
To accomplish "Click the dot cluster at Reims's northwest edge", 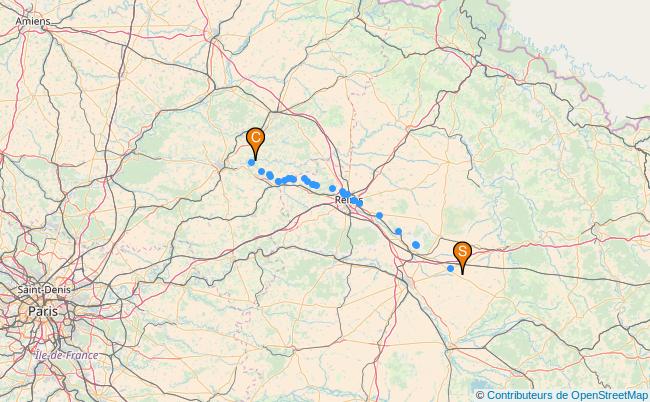I will coord(345,193).
